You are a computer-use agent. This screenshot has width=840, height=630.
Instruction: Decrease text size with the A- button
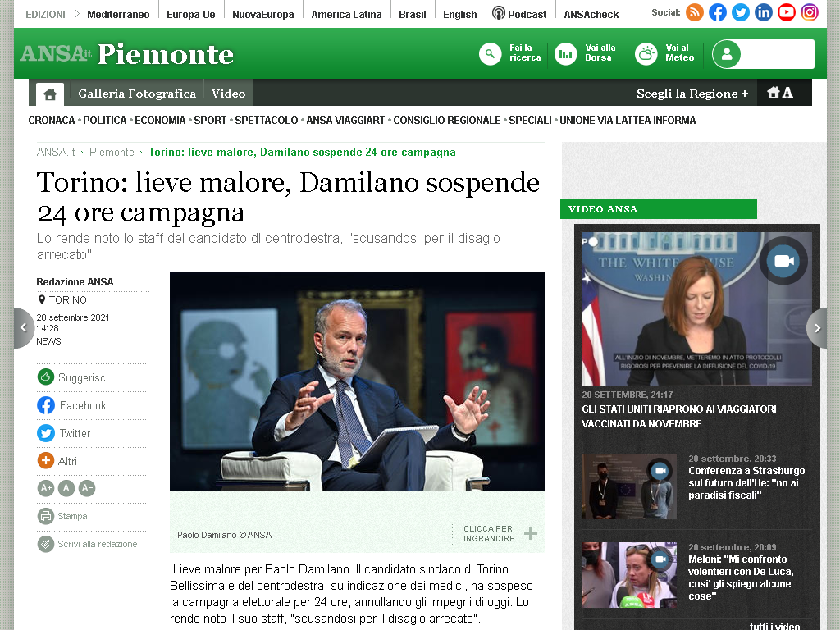(87, 488)
